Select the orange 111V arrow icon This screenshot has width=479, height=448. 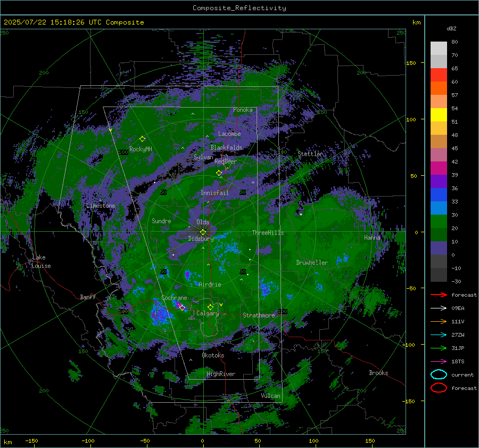tap(439, 321)
